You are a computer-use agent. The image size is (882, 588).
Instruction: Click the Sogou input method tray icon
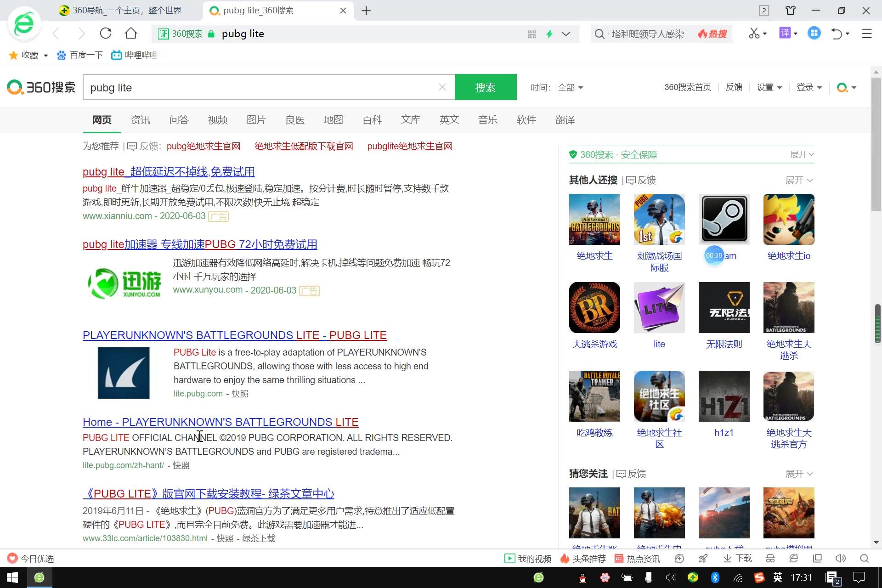point(759,577)
